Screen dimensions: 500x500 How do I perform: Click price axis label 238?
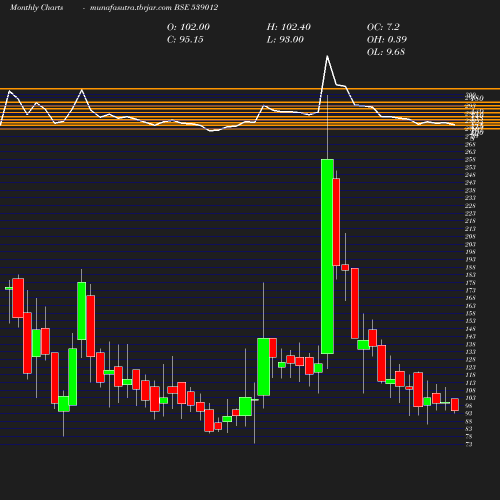470,191
